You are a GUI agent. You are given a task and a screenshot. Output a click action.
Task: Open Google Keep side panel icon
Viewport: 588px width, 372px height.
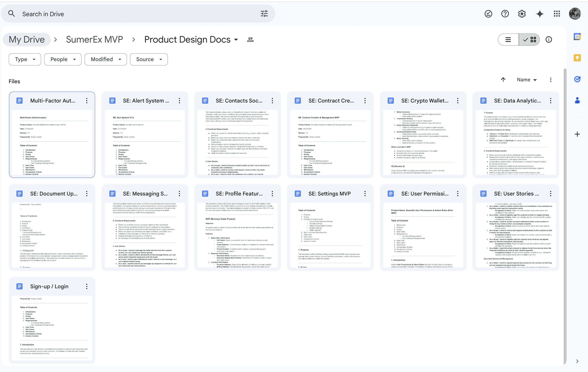577,58
